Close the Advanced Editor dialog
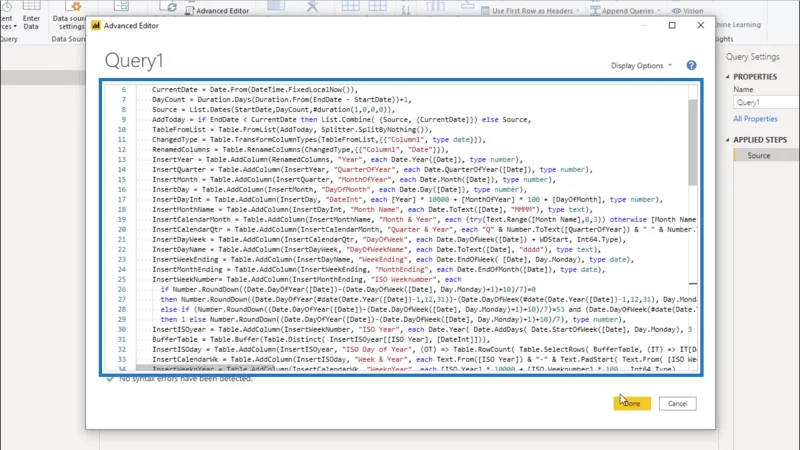Viewport: 800px width, 450px height. pos(701,25)
